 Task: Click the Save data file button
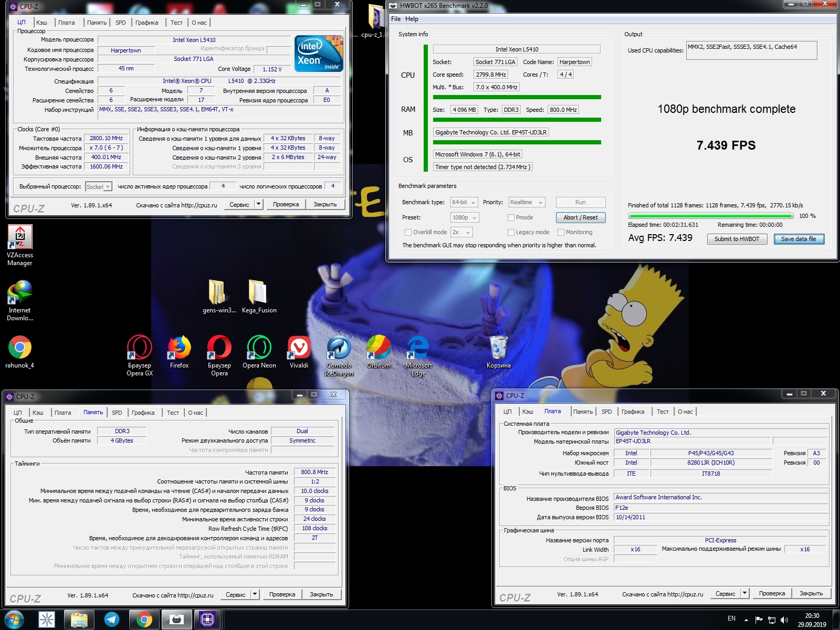[799, 239]
